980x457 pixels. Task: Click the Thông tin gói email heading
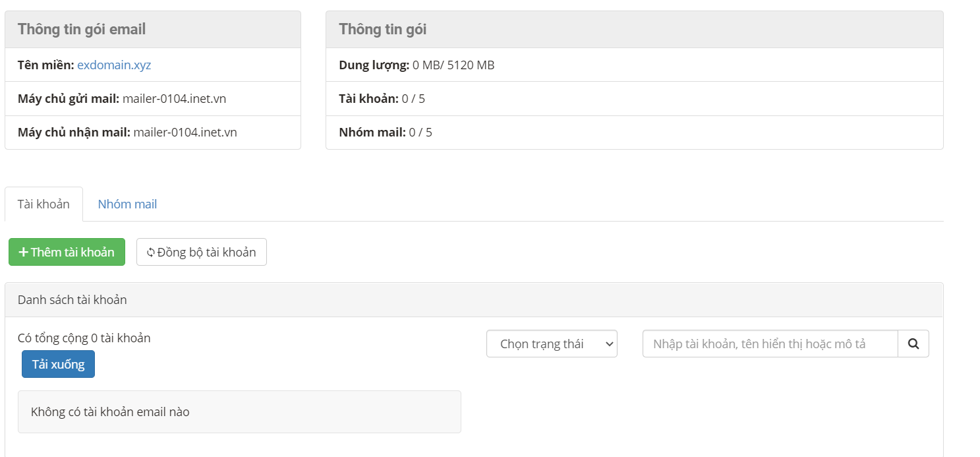click(82, 29)
